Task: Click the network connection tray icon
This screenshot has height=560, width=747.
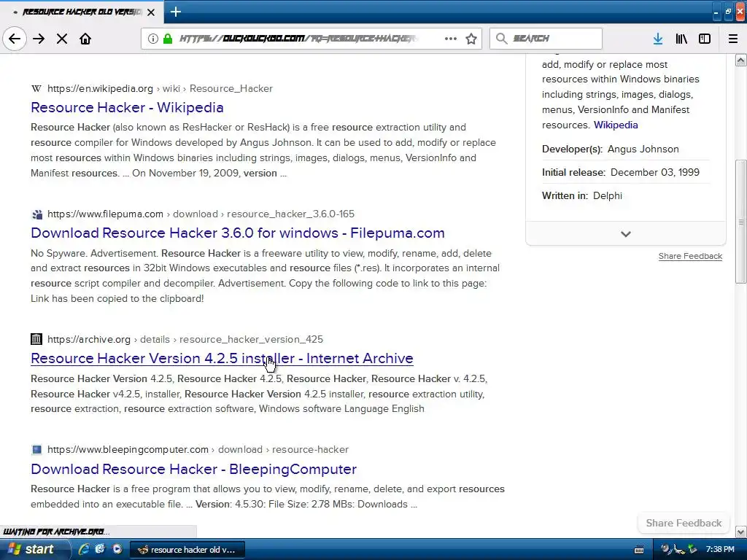Action: click(x=679, y=550)
